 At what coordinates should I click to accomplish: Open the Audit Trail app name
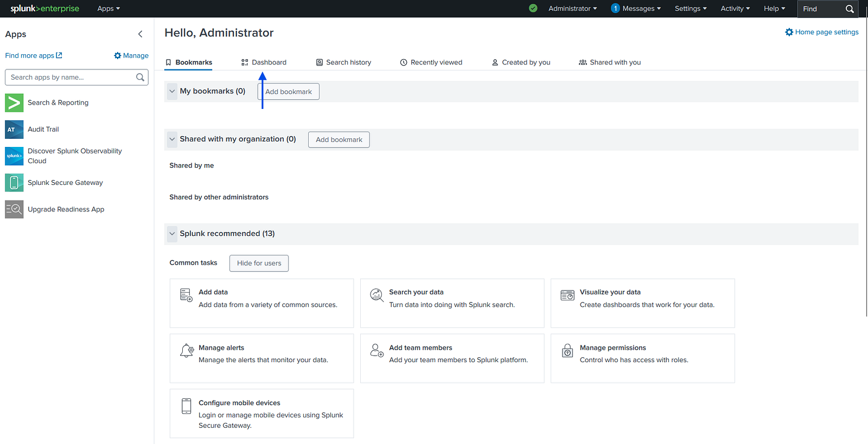43,129
